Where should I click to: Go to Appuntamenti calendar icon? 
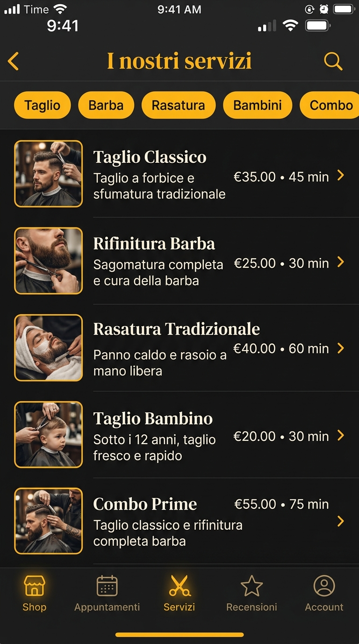click(107, 586)
